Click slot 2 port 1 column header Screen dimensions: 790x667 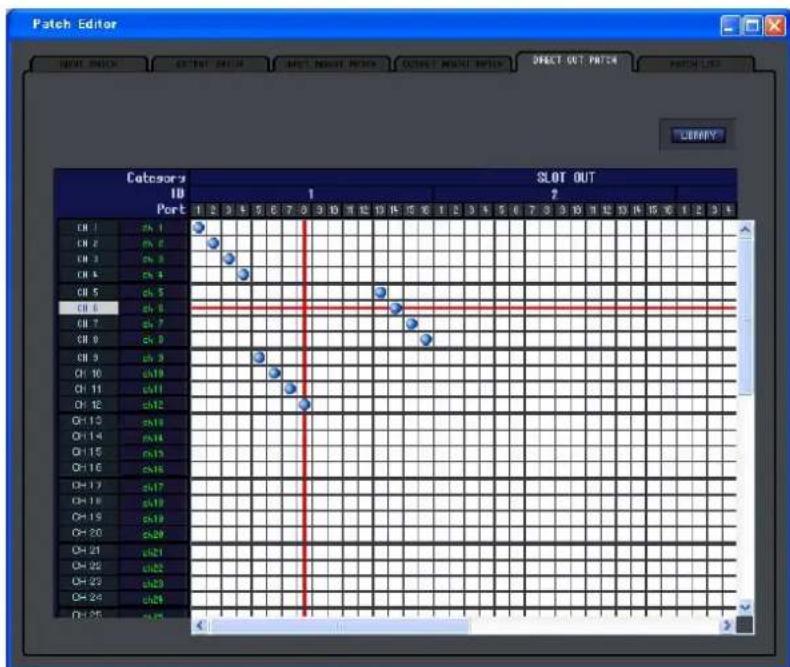tap(441, 210)
